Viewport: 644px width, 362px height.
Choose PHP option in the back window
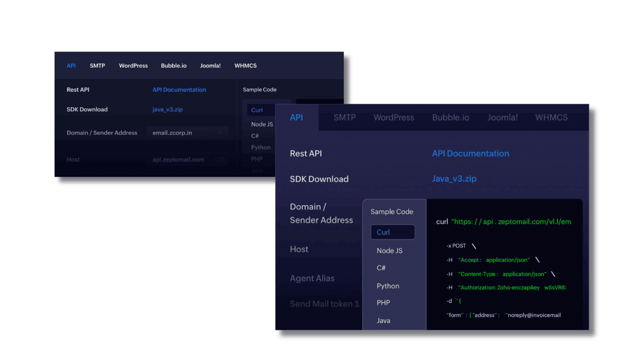(x=257, y=159)
